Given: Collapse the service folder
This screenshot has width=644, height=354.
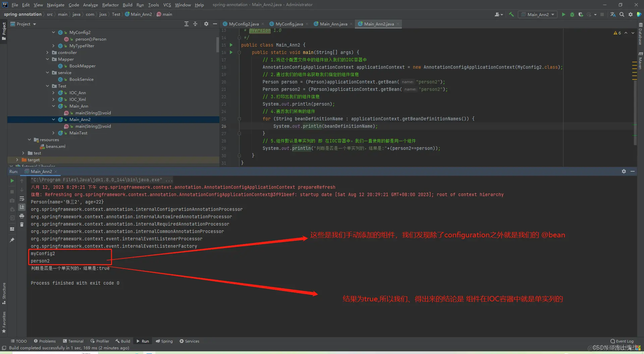Looking at the screenshot, I should point(47,73).
